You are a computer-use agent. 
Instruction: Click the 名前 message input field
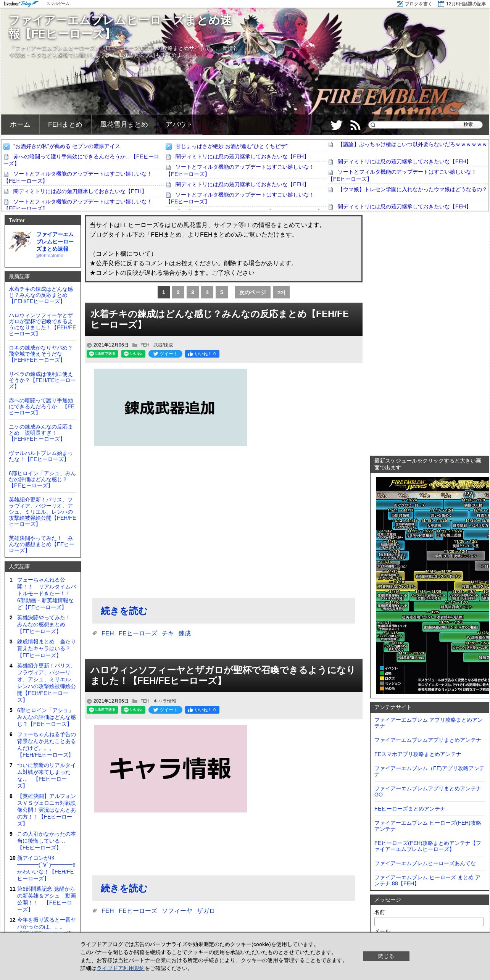coord(429,921)
